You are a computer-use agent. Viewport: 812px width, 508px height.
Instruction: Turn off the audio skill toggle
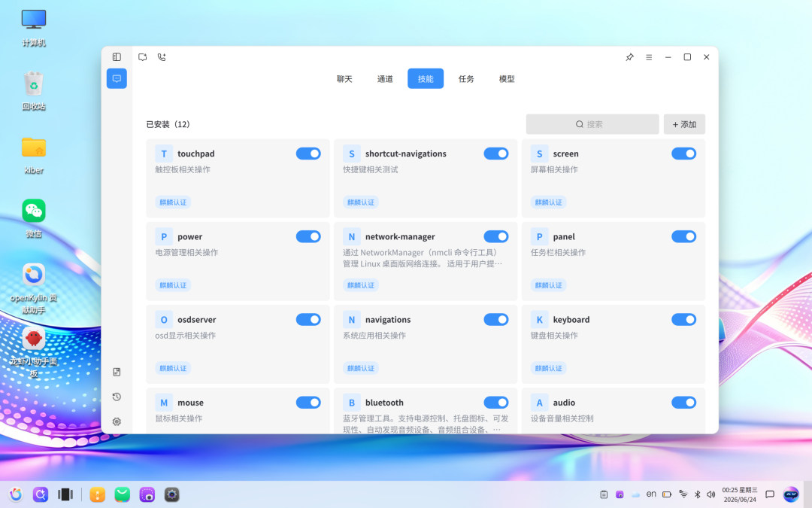tap(683, 402)
